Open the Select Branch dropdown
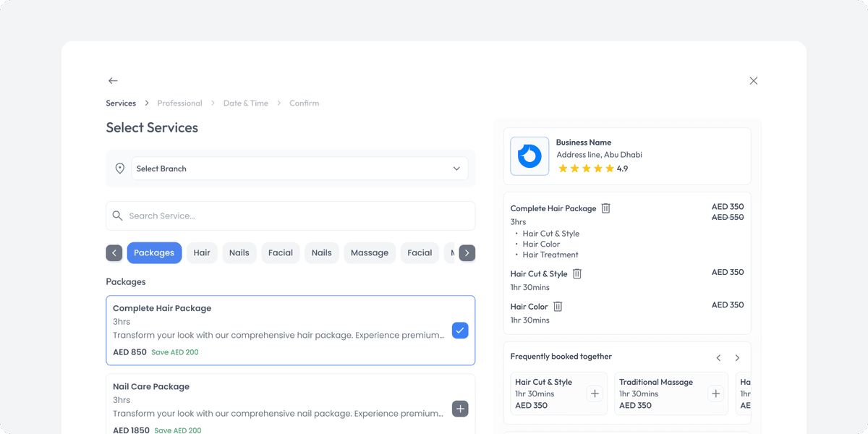The width and height of the screenshot is (868, 434). pyautogui.click(x=456, y=168)
